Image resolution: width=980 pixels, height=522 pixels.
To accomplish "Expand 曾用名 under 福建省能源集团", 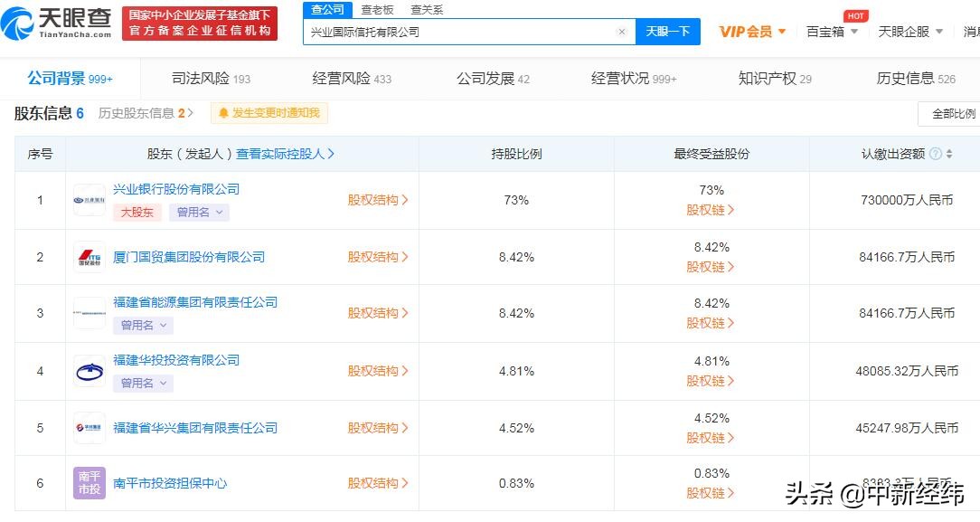I will point(143,325).
